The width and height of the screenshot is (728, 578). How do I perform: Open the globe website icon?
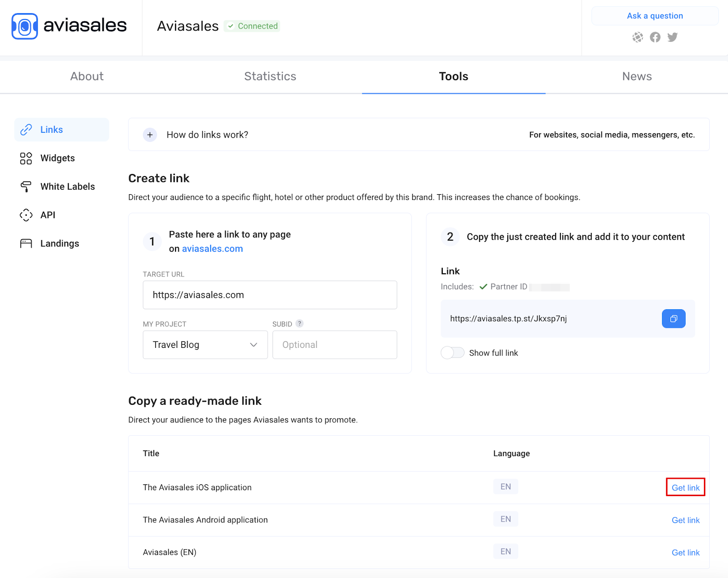[638, 37]
